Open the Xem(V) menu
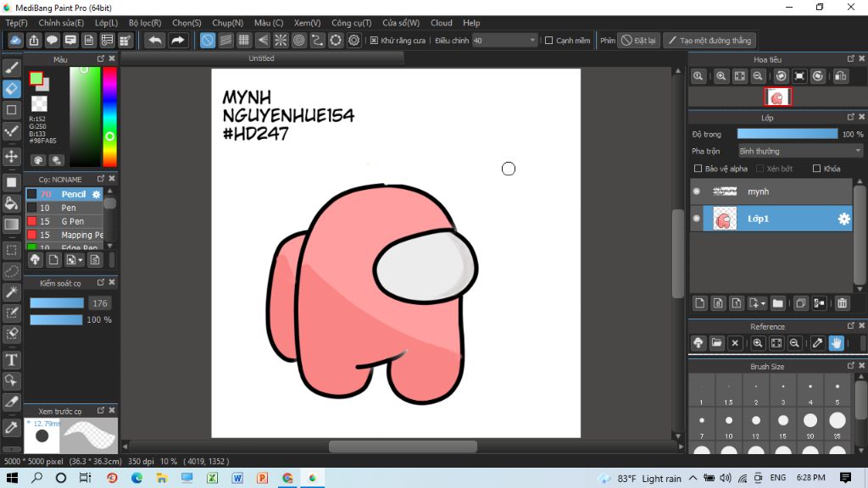Image resolution: width=868 pixels, height=488 pixels. pyautogui.click(x=307, y=23)
